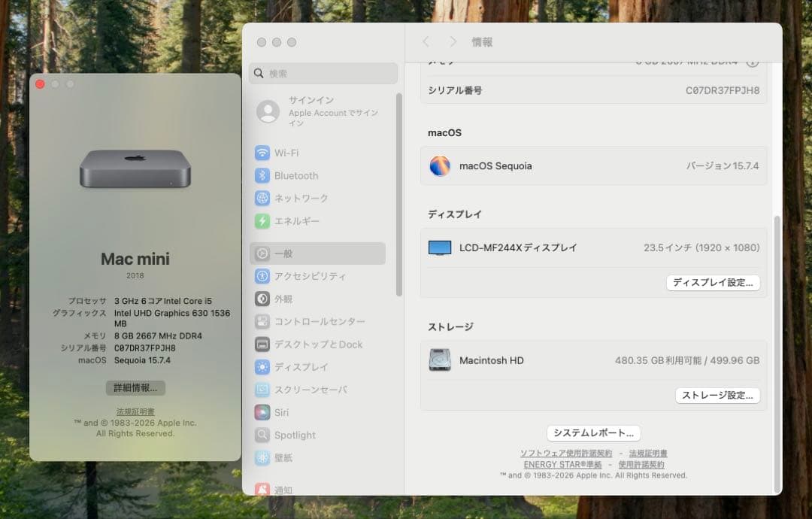
Task: Click the sidebar vertical scrollbar
Action: [x=398, y=194]
